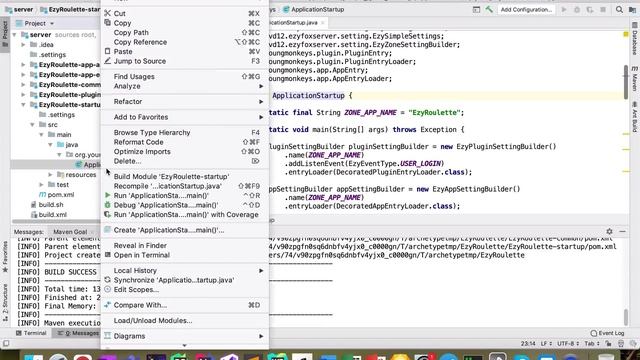The height and width of the screenshot is (360, 640).
Task: Click the Paste clipboard icon
Action: coord(107,51)
